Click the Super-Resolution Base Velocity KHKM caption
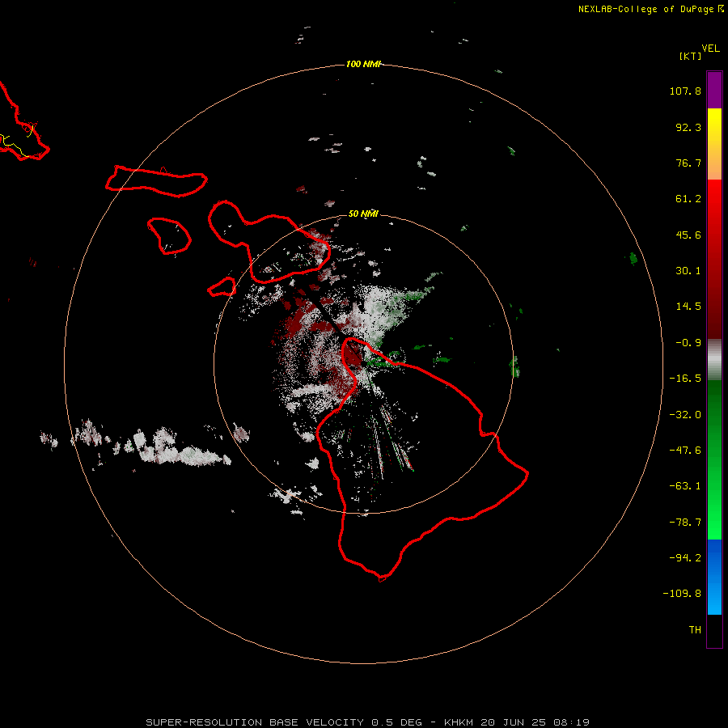Viewport: 728px width, 728px height. pyautogui.click(x=368, y=722)
